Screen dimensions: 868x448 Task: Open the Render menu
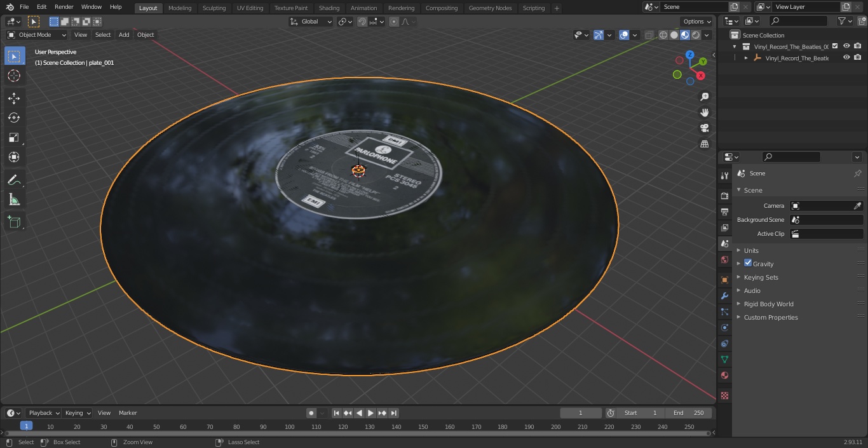pos(64,7)
